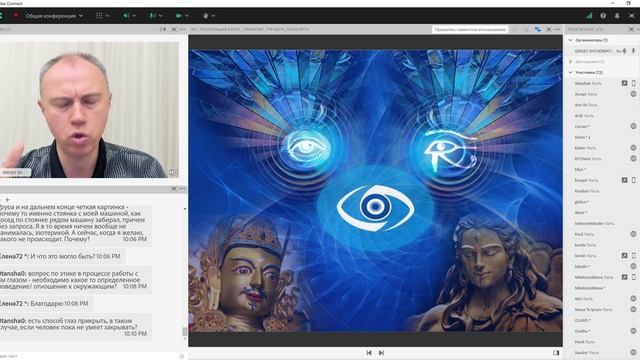Image resolution: width=640 pixels, height=360 pixels.
Task: Open the help icon in the top bar
Action: (603, 16)
